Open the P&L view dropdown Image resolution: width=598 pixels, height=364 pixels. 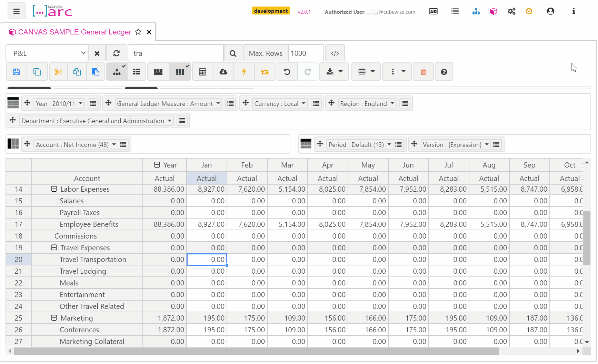click(47, 53)
